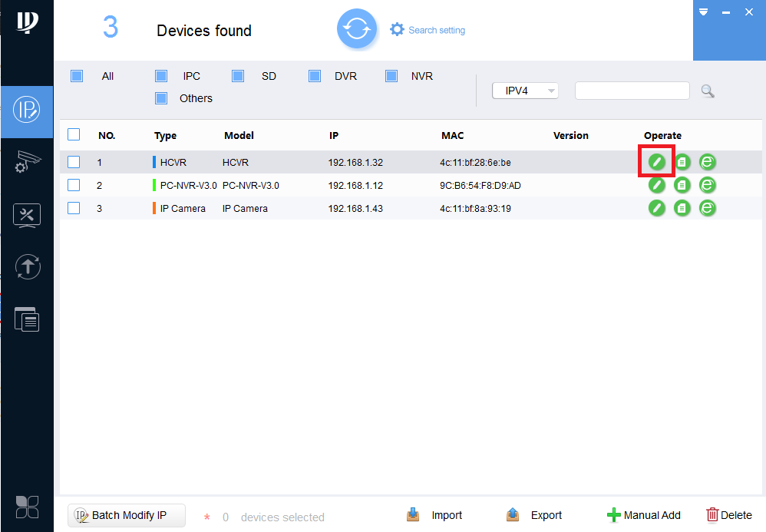
Task: Toggle the NVR filter checkbox
Action: (391, 76)
